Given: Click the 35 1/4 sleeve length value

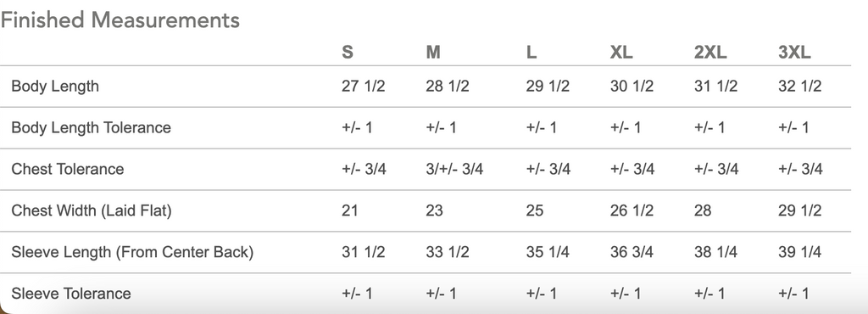Looking at the screenshot, I should pyautogui.click(x=548, y=252).
